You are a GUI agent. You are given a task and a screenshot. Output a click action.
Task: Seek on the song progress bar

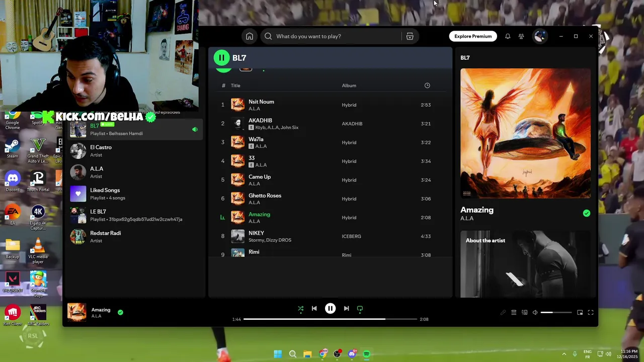tap(330, 319)
